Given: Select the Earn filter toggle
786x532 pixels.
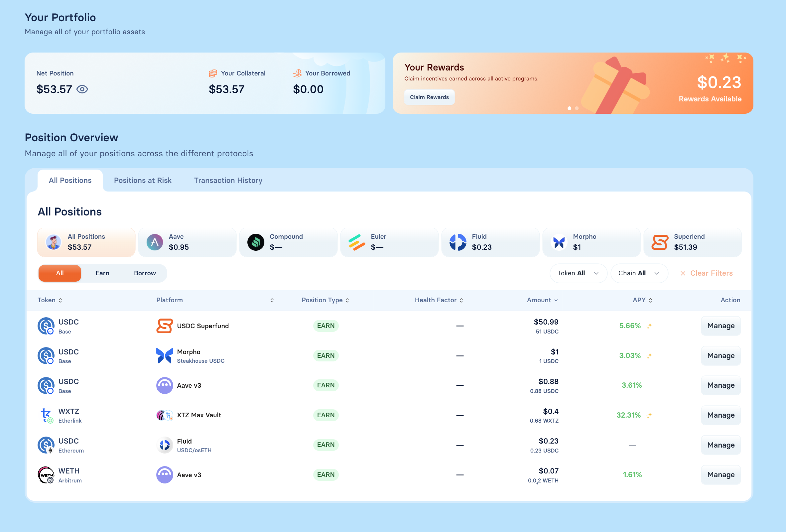Looking at the screenshot, I should coord(102,273).
